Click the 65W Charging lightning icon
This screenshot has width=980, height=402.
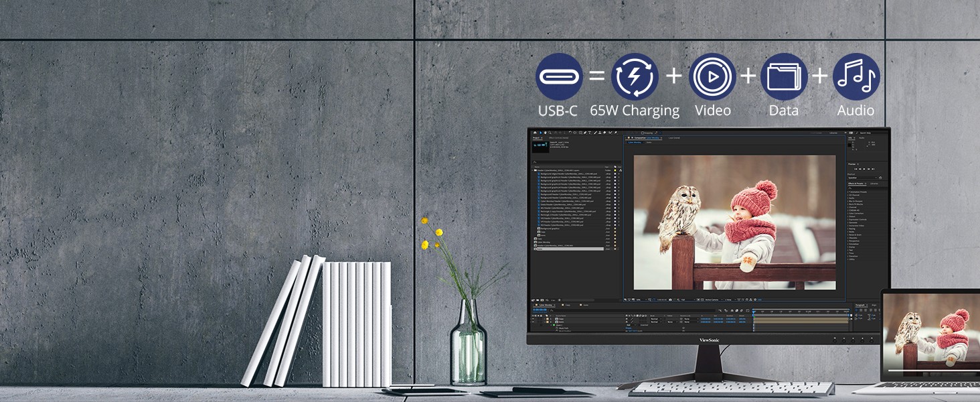[x=635, y=76]
